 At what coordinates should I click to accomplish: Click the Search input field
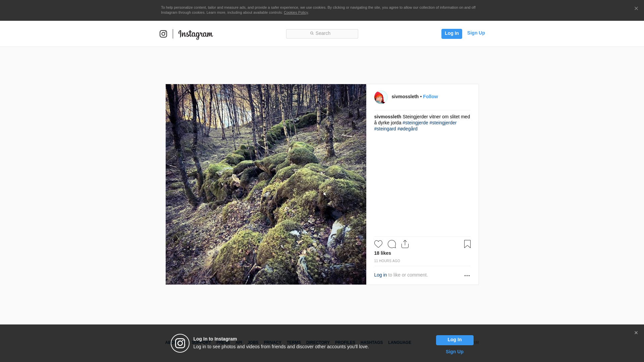tap(322, 34)
